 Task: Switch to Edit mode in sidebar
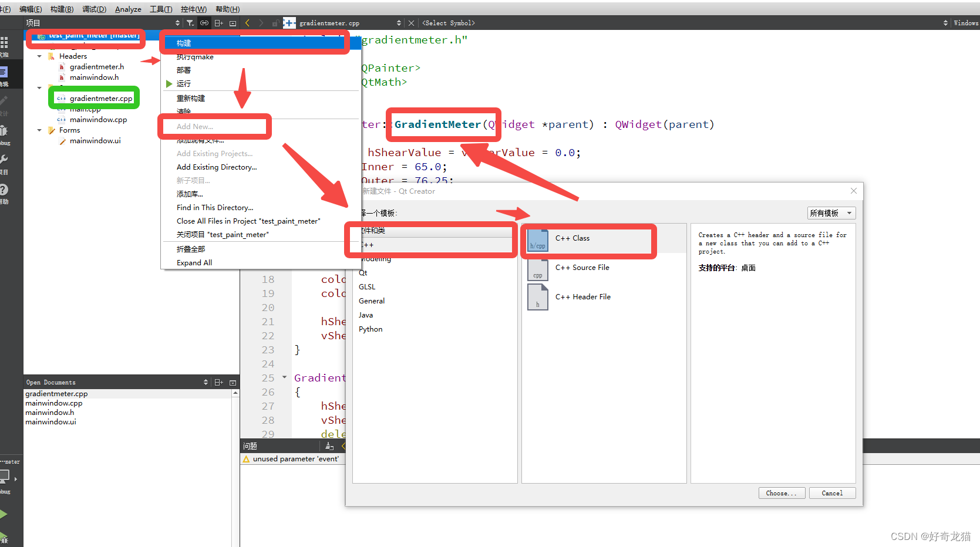[x=4, y=72]
